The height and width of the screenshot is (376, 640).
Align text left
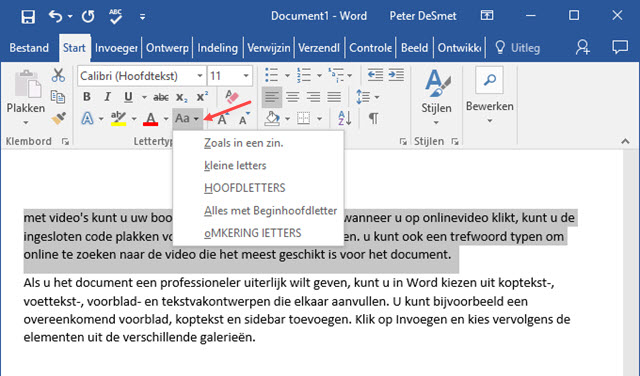(x=271, y=97)
